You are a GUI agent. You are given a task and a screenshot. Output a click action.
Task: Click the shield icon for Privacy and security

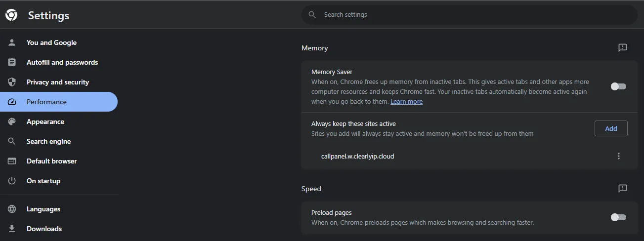click(12, 82)
